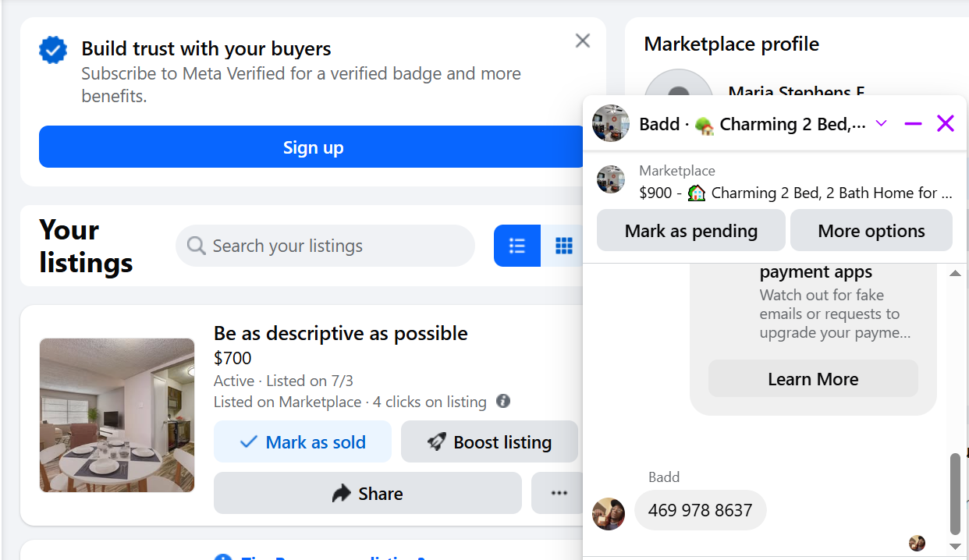Click the 'Build trust with your buyers' heading

206,48
